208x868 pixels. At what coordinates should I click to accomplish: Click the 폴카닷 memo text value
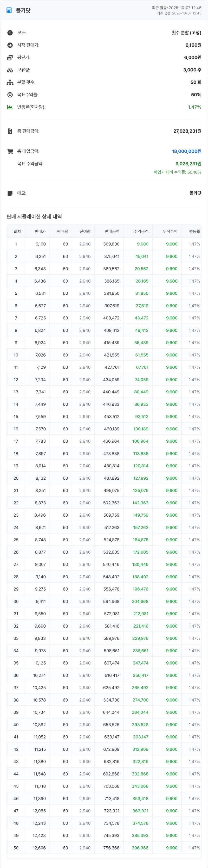pyautogui.click(x=195, y=193)
